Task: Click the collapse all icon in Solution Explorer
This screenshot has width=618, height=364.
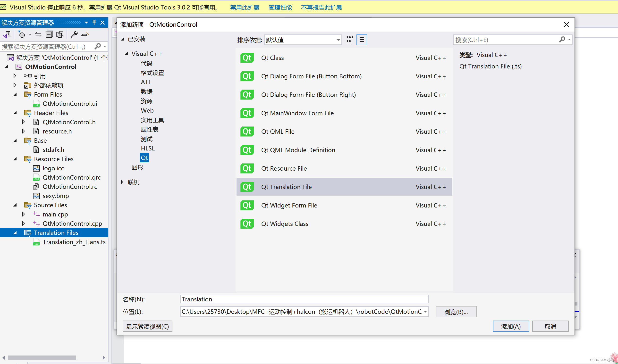Action: (x=49, y=35)
